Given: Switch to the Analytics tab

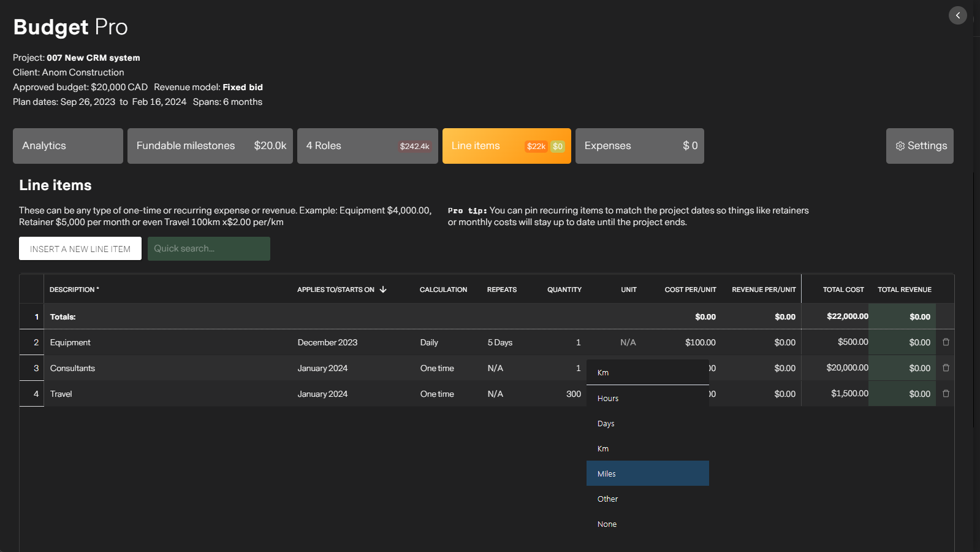Looking at the screenshot, I should (x=68, y=146).
